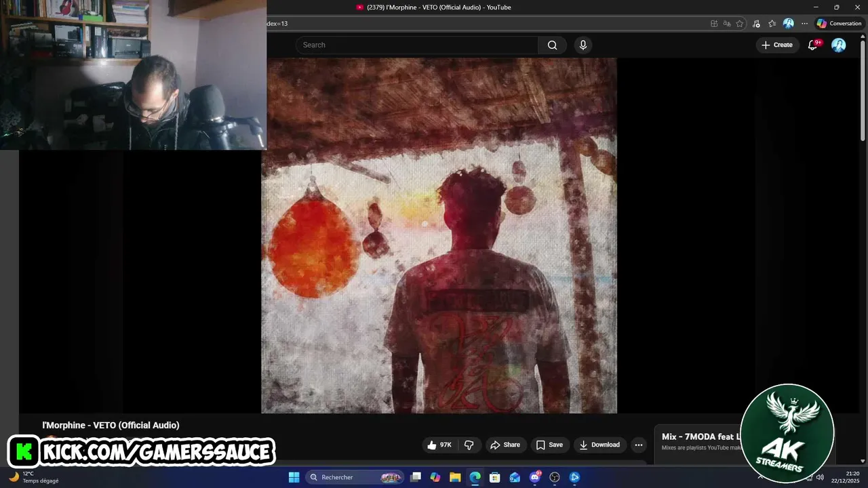Open Edge profile avatar in toolbar
The width and height of the screenshot is (868, 488).
point(788,23)
